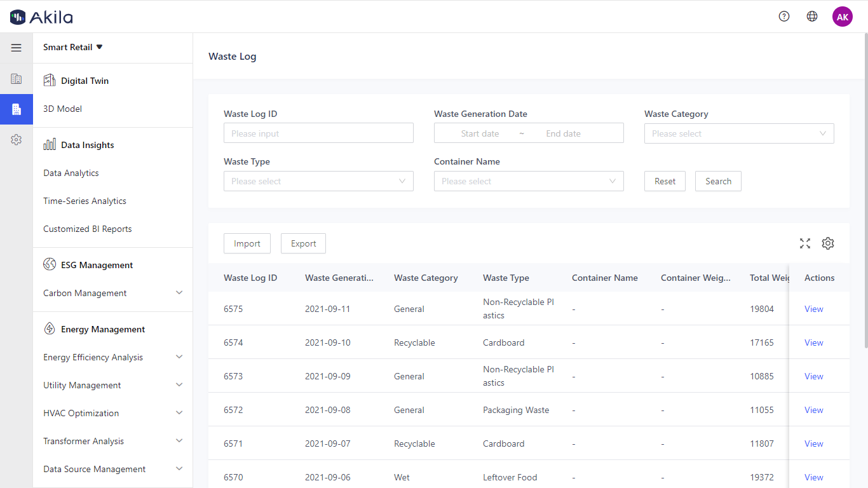Go to Time-Series Analytics
Image resolution: width=868 pixels, height=488 pixels.
(85, 201)
